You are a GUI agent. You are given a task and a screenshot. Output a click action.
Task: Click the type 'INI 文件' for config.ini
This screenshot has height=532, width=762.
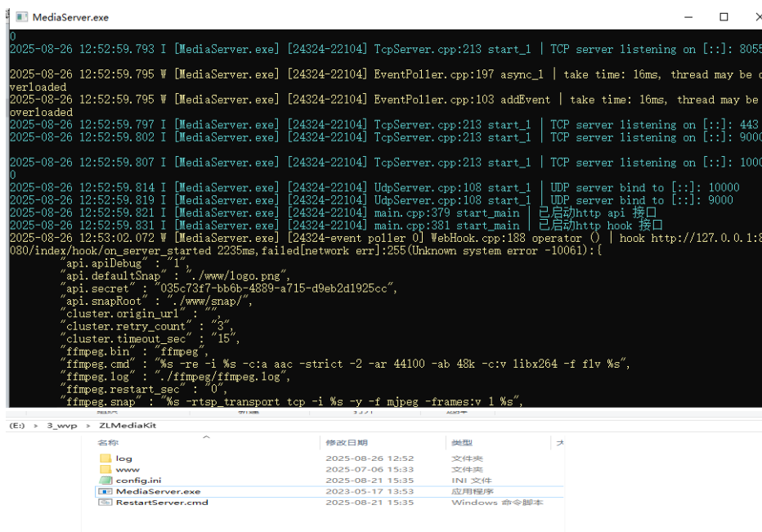(x=472, y=480)
